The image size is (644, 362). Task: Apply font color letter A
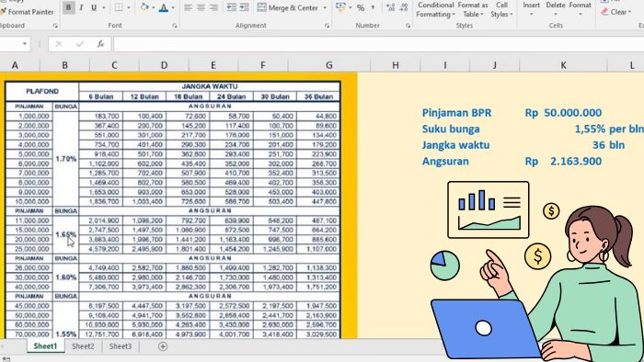(x=164, y=7)
